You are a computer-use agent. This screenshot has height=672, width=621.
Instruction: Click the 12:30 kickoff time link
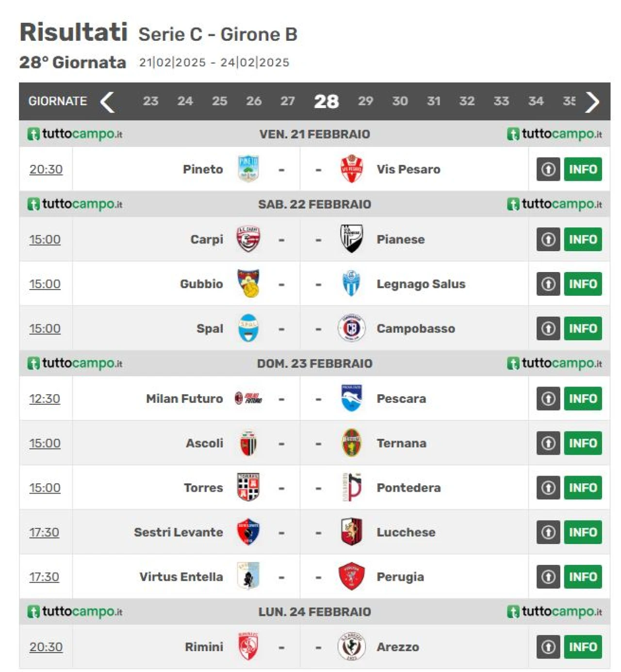[45, 399]
